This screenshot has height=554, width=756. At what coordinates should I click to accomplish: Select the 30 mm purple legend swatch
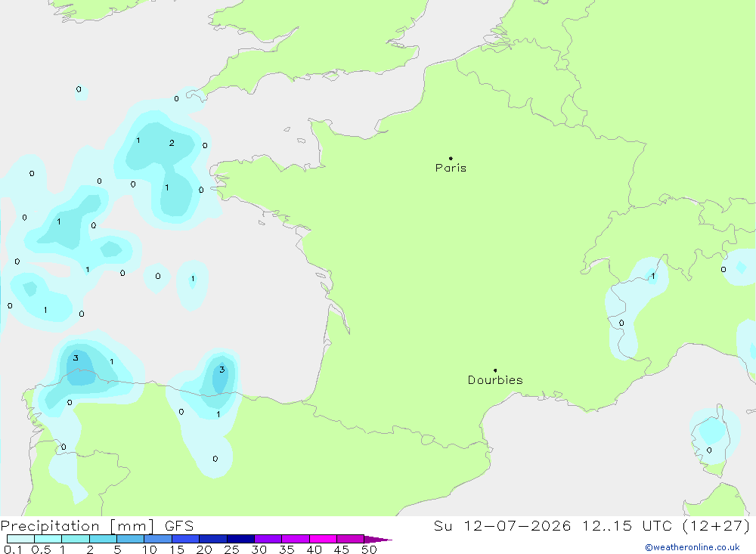tap(268, 539)
